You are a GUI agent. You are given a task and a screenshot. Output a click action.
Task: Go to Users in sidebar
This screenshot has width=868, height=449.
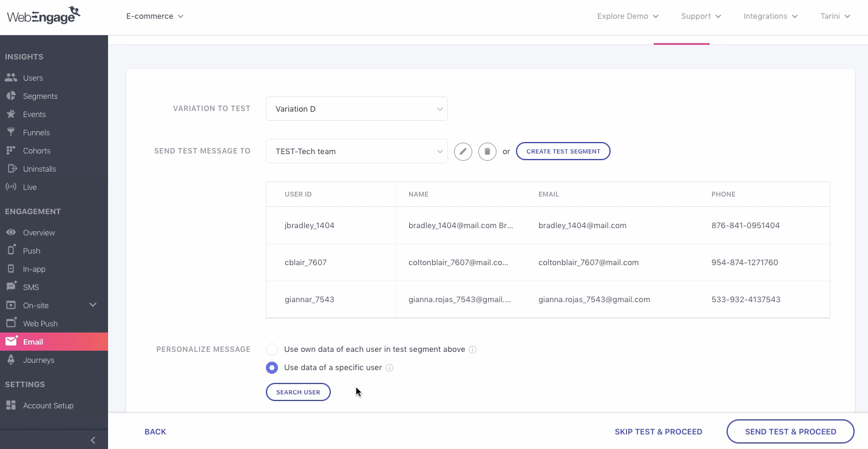33,78
